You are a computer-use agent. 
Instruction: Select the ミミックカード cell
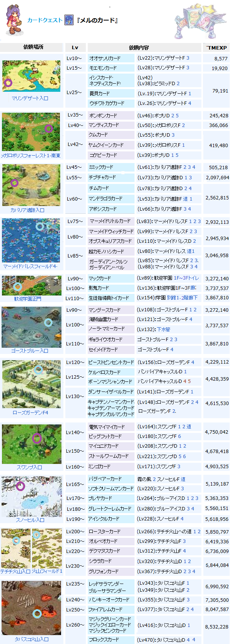pos(111,167)
